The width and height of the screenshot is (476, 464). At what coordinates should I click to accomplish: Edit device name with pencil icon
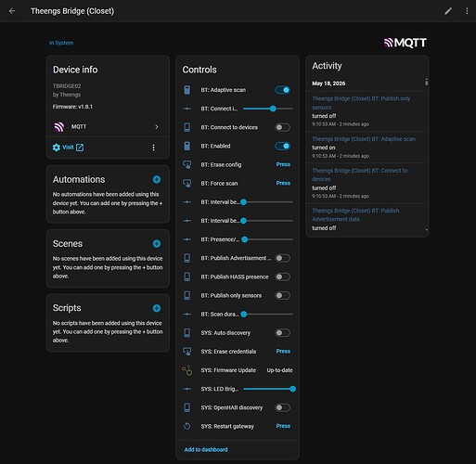[x=448, y=11]
